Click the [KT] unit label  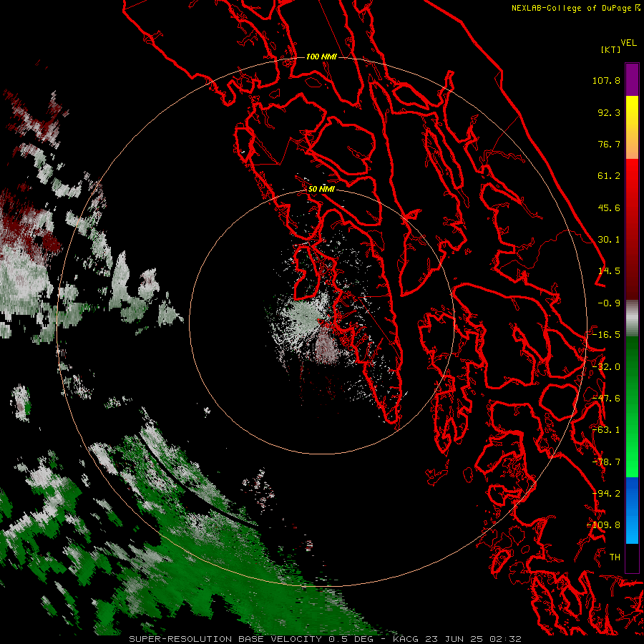pos(611,49)
